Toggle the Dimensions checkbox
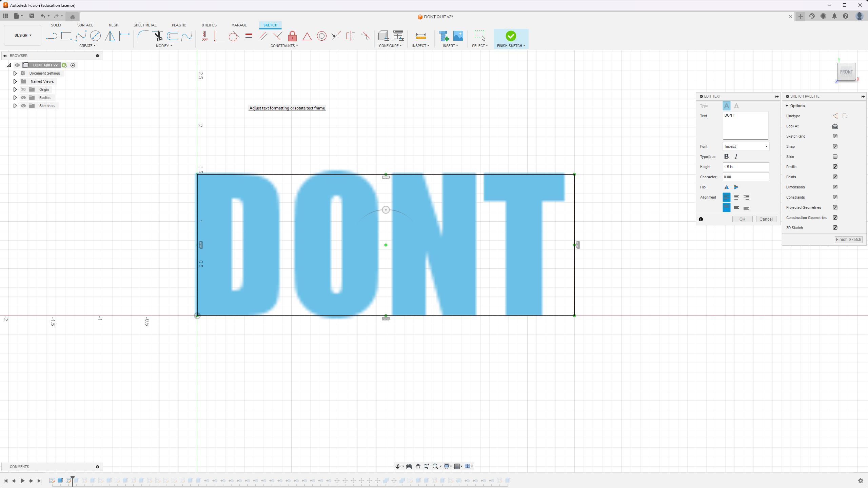 (835, 187)
